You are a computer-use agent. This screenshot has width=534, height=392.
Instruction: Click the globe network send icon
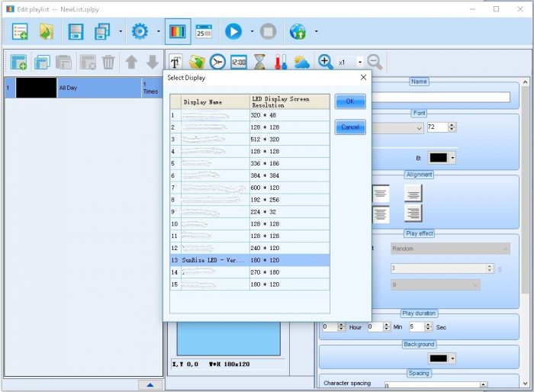[x=298, y=31]
